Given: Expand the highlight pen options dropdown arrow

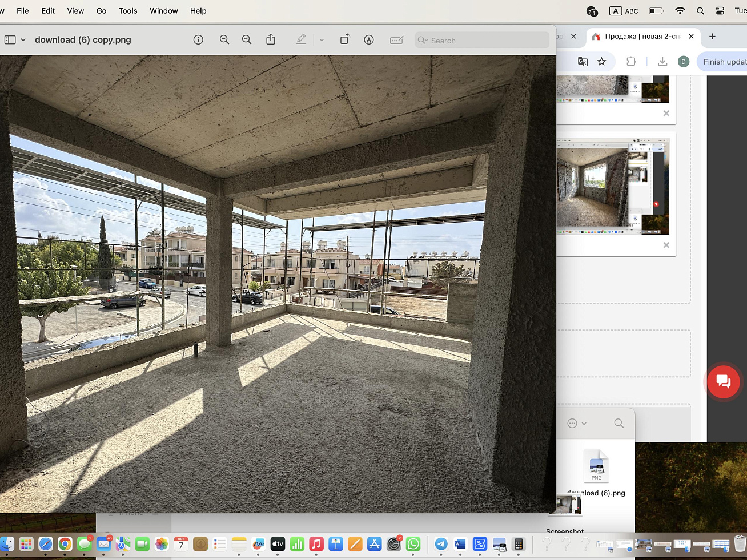Looking at the screenshot, I should pos(322,40).
